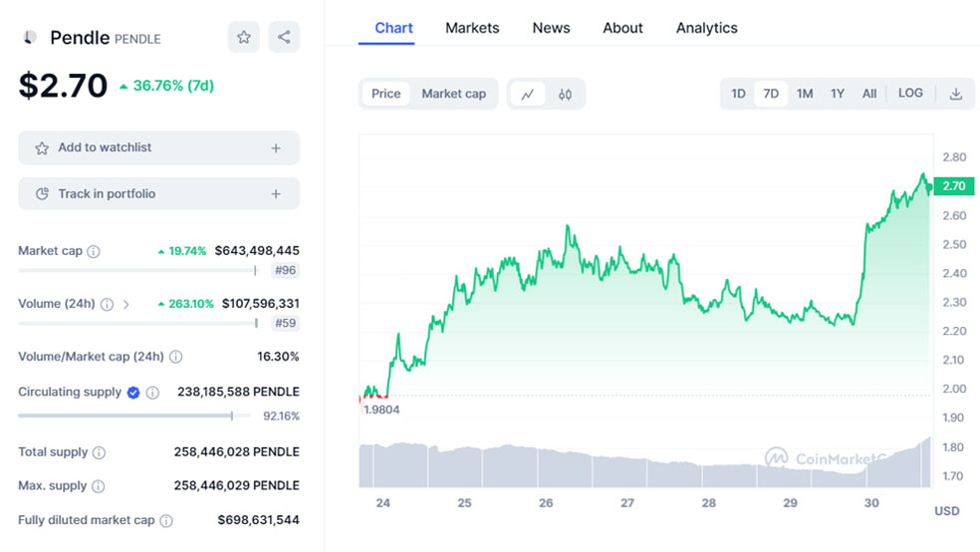Click the Circulating supply info icon
The width and height of the screenshot is (980, 552).
coord(152,393)
